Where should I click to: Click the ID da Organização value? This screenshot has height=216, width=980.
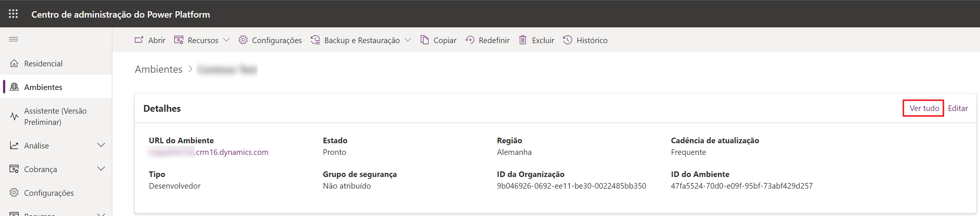point(571,186)
